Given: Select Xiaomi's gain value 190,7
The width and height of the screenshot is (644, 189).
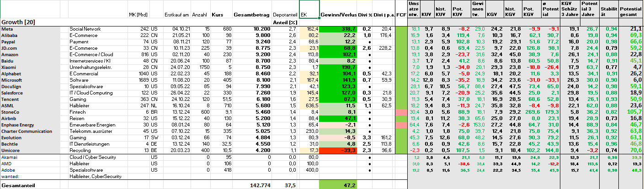Looking at the screenshot, I should point(338,67).
